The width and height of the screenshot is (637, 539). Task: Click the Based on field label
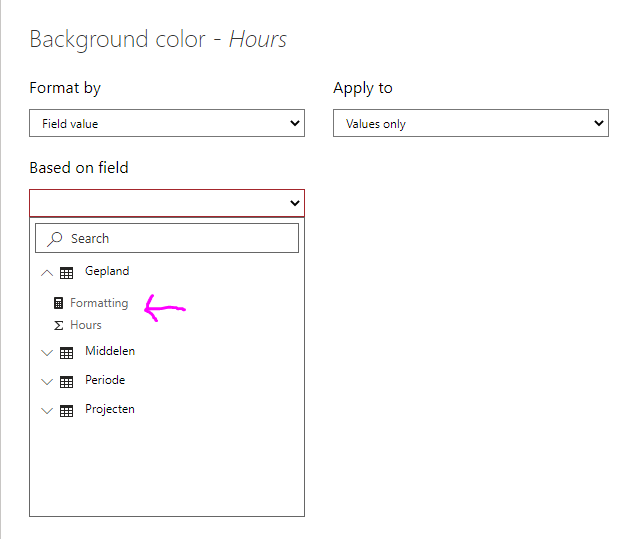click(x=79, y=168)
